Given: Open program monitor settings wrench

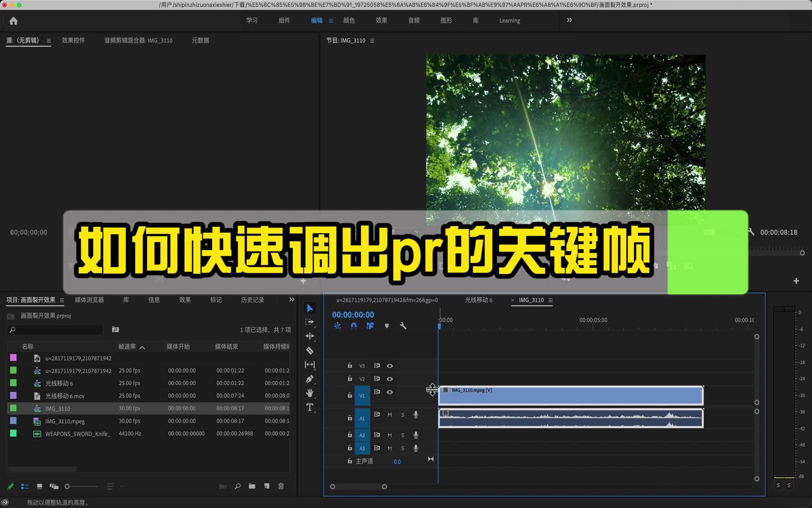Looking at the screenshot, I should tap(751, 232).
